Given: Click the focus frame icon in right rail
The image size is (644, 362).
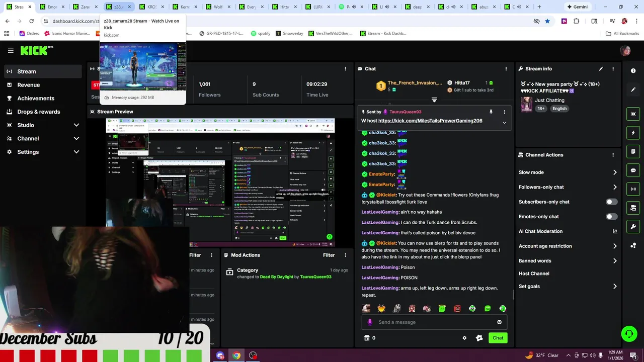Looking at the screenshot, I should click(633, 114).
